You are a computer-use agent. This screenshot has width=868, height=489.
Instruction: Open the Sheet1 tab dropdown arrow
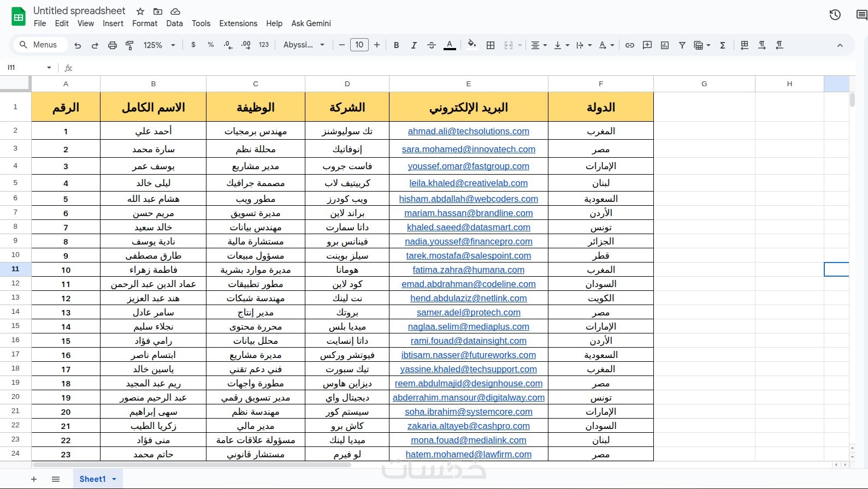[x=114, y=479]
